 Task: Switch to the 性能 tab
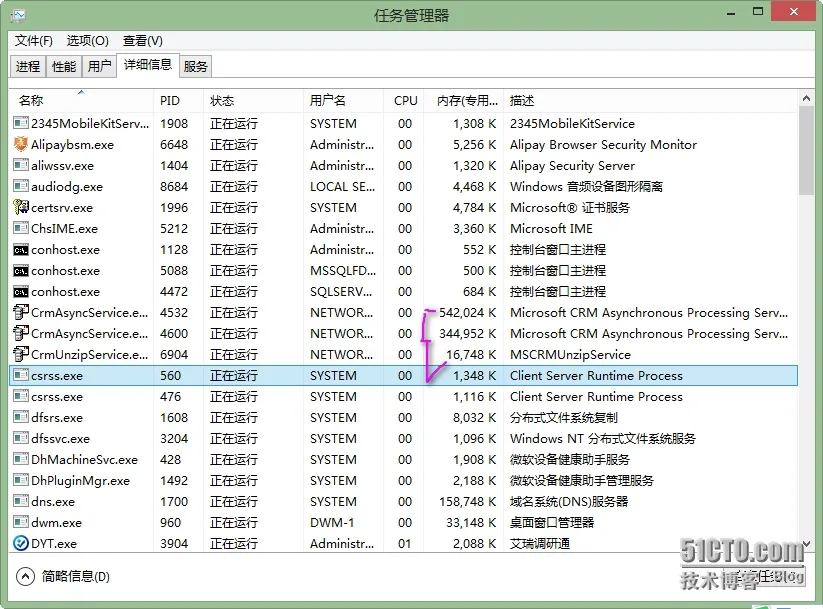click(x=64, y=67)
